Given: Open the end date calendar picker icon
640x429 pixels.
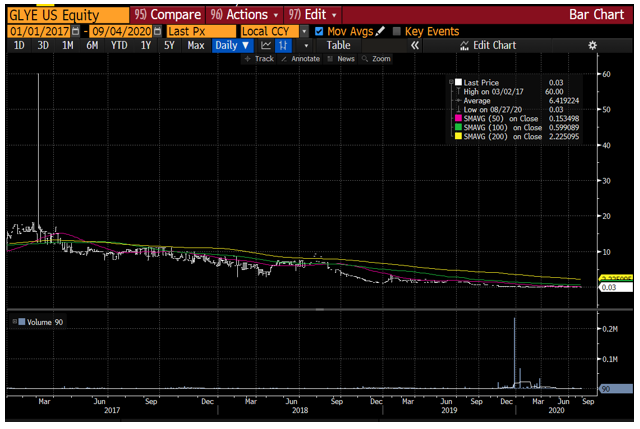Looking at the screenshot, I should (x=158, y=31).
